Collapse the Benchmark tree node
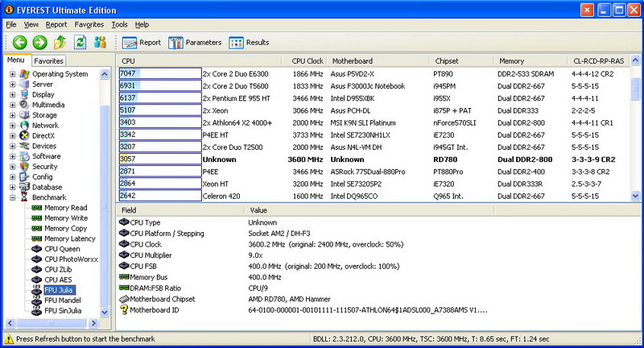 pos(12,197)
